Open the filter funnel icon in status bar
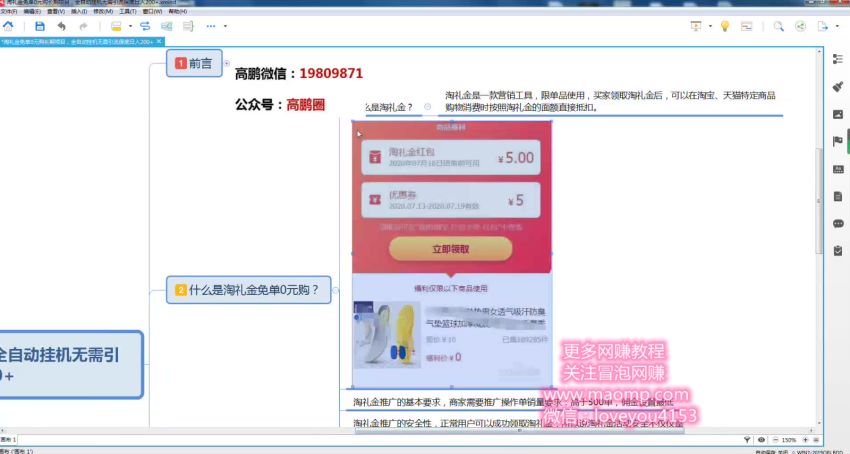The image size is (850, 454). tap(747, 440)
